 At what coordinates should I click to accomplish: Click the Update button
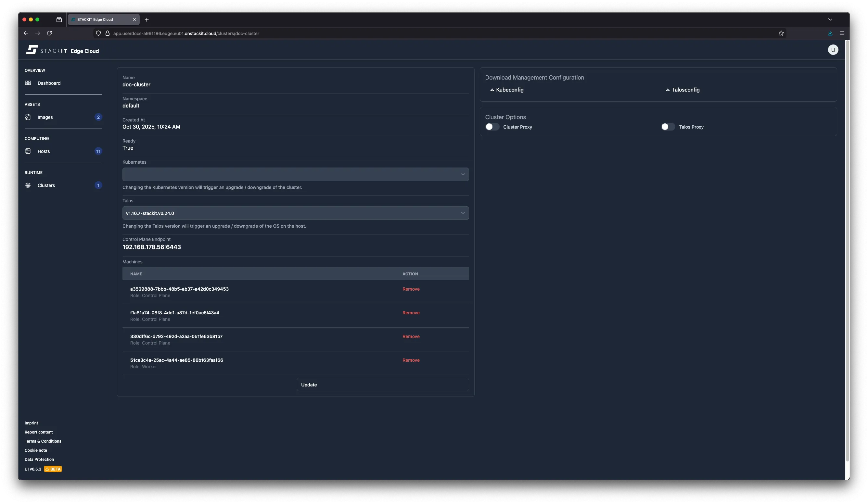[x=382, y=384]
